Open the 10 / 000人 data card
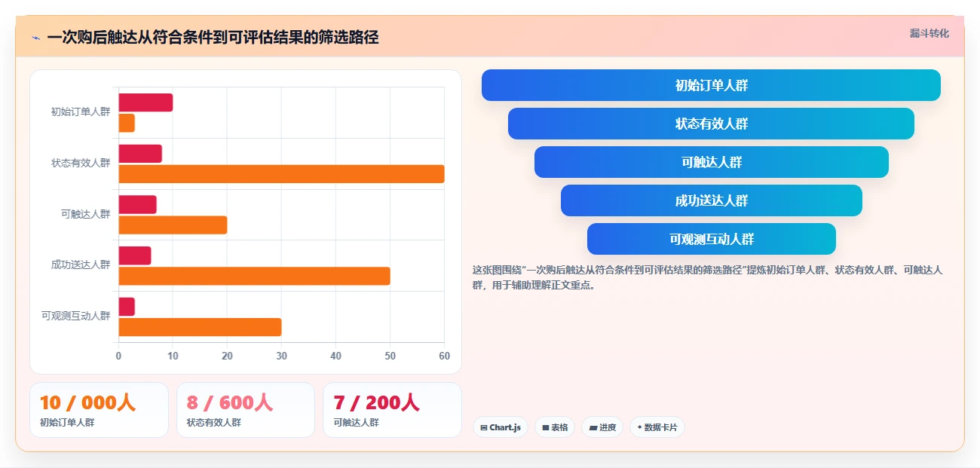 click(x=99, y=410)
